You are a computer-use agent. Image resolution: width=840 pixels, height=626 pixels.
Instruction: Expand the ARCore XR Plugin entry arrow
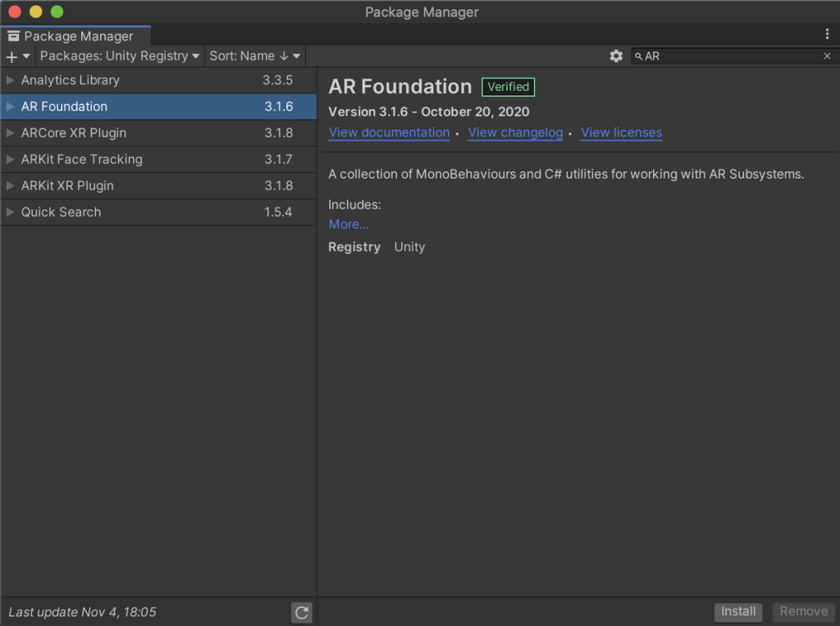11,133
